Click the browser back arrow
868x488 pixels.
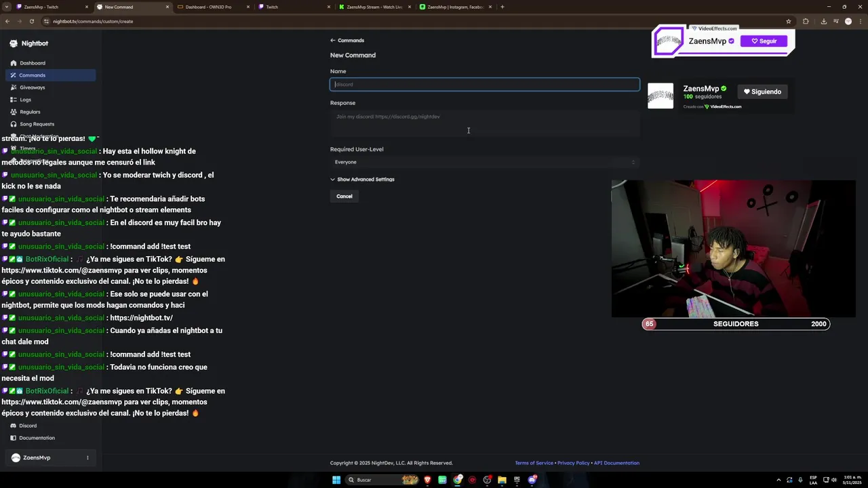click(x=7, y=21)
